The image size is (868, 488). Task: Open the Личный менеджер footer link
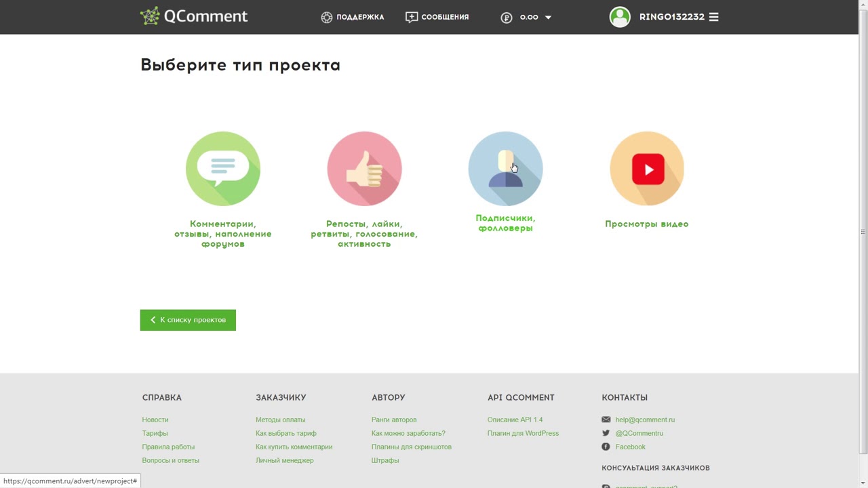click(284, 460)
